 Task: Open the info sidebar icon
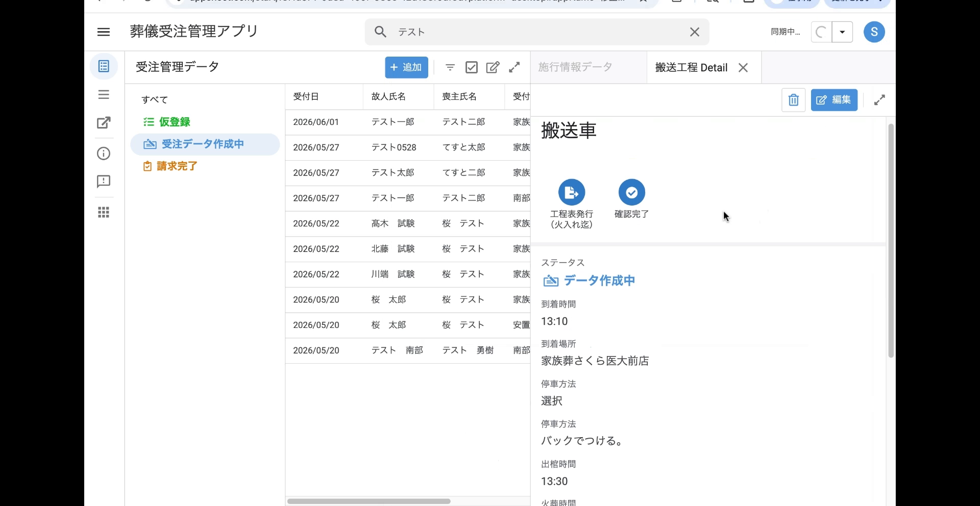[104, 154]
